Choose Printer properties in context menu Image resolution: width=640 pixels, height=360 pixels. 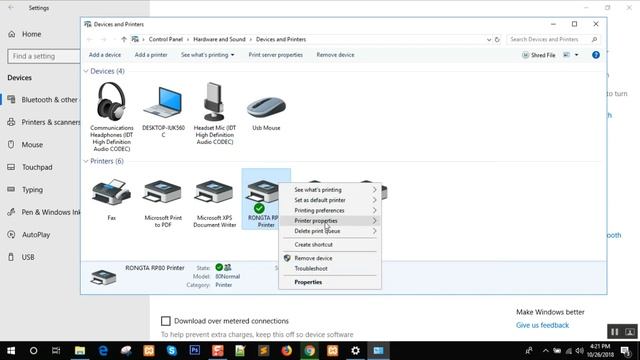pyautogui.click(x=330, y=221)
